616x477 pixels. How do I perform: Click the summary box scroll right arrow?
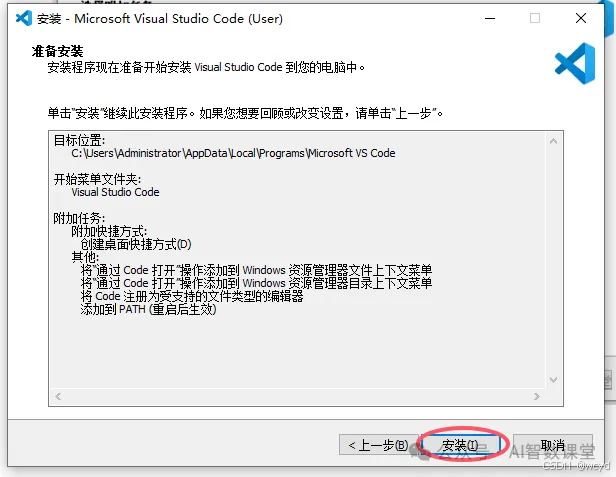point(537,396)
